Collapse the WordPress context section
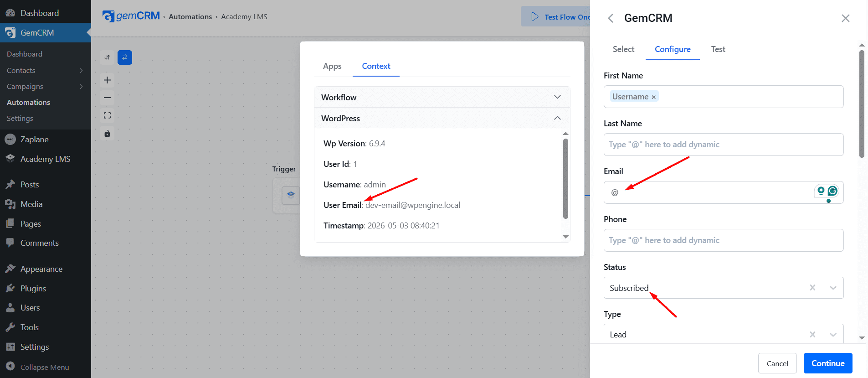Screen dimensions: 868x378 point(442,118)
